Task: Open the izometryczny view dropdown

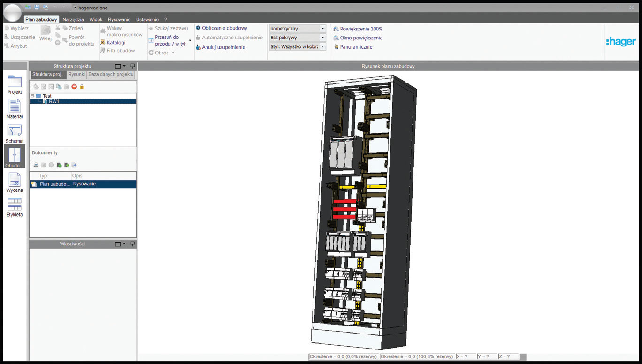Action: (322, 29)
